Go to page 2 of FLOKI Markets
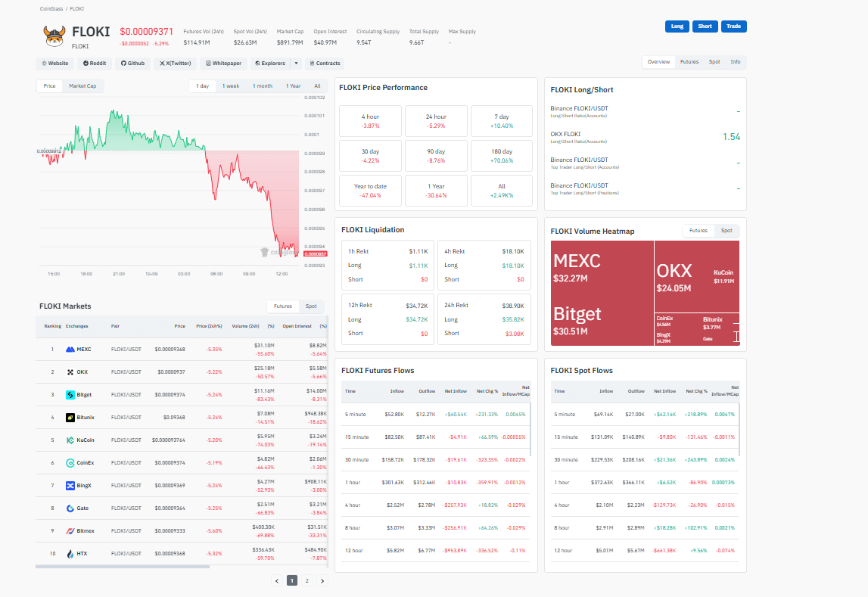Image resolution: width=868 pixels, height=597 pixels. click(x=306, y=580)
